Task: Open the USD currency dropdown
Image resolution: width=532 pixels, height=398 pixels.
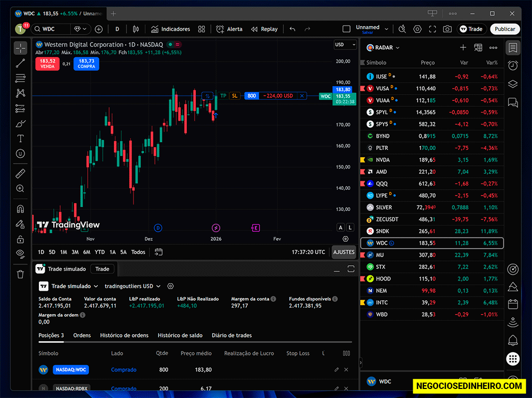Action: pyautogui.click(x=345, y=45)
